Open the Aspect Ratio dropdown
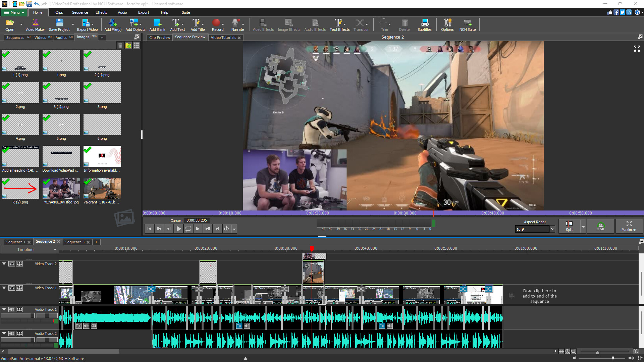The width and height of the screenshot is (644, 362). pyautogui.click(x=552, y=229)
